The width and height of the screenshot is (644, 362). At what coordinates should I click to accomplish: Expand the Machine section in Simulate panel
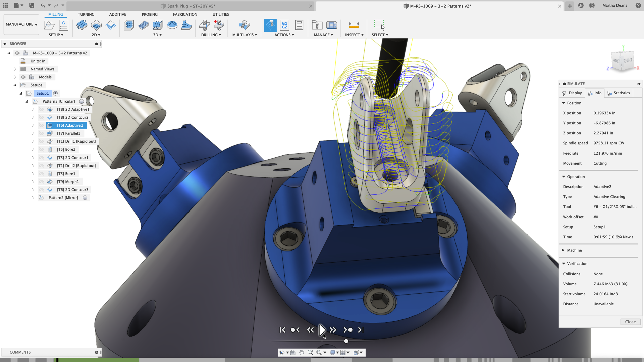[x=563, y=250]
